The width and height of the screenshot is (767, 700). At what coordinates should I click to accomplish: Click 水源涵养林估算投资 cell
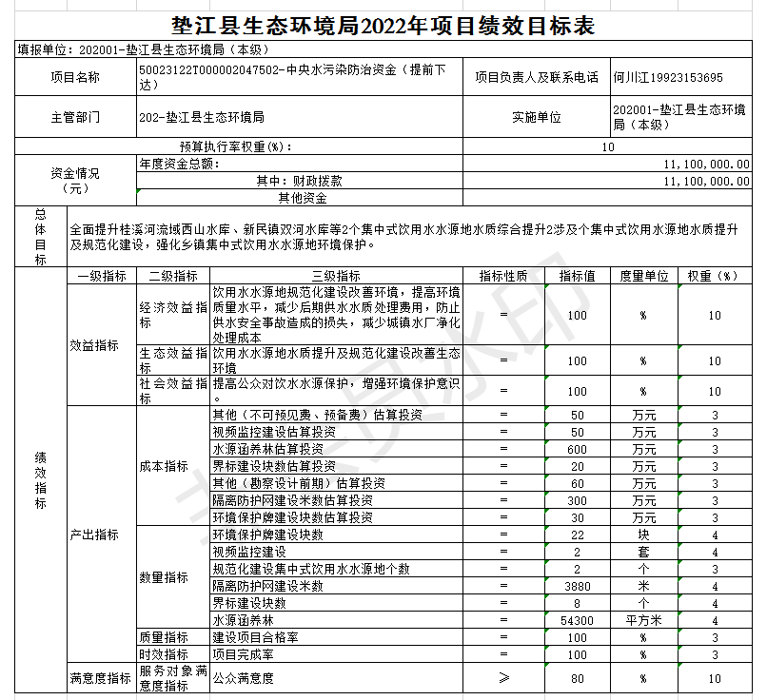[336, 449]
